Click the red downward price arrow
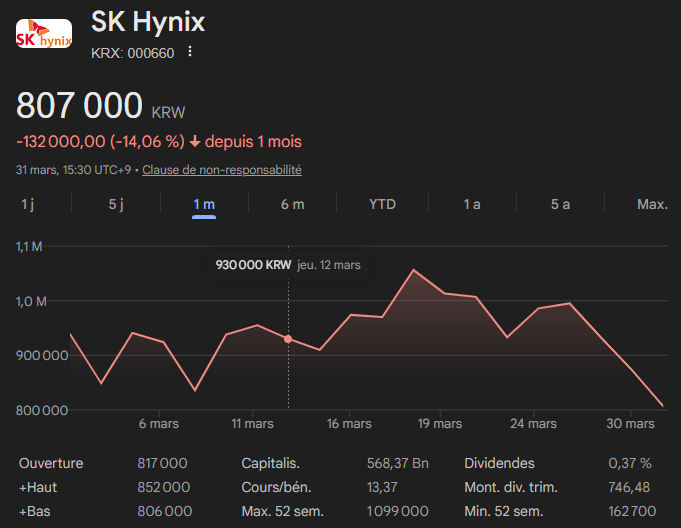681x528 pixels. coord(195,142)
